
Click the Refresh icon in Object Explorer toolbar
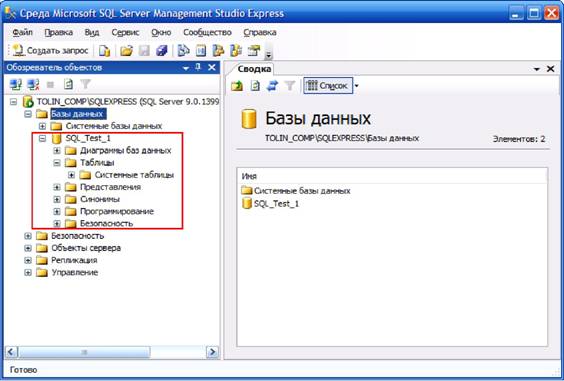[x=68, y=85]
